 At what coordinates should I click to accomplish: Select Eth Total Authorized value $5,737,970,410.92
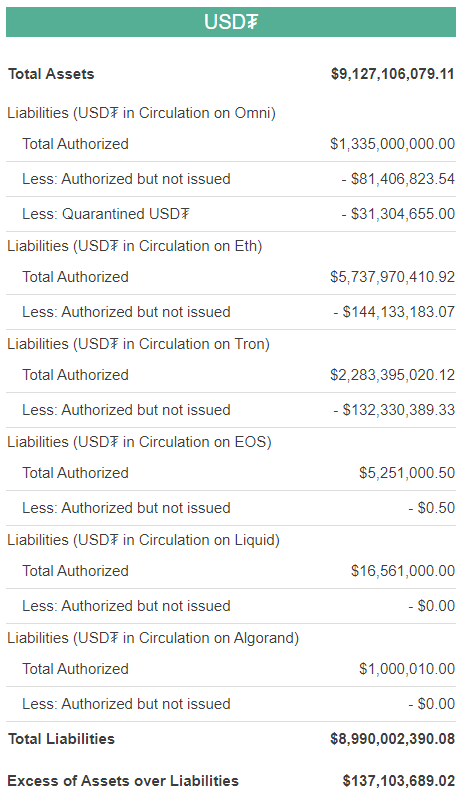pyautogui.click(x=392, y=277)
